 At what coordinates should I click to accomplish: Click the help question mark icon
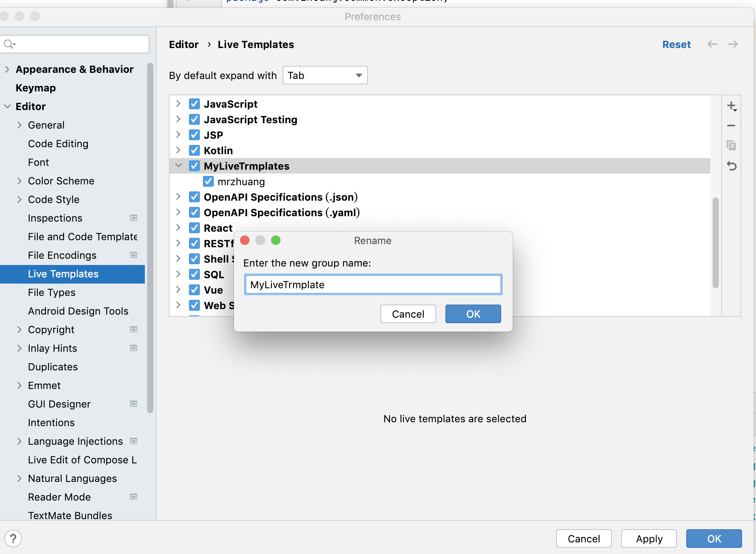click(x=13, y=539)
